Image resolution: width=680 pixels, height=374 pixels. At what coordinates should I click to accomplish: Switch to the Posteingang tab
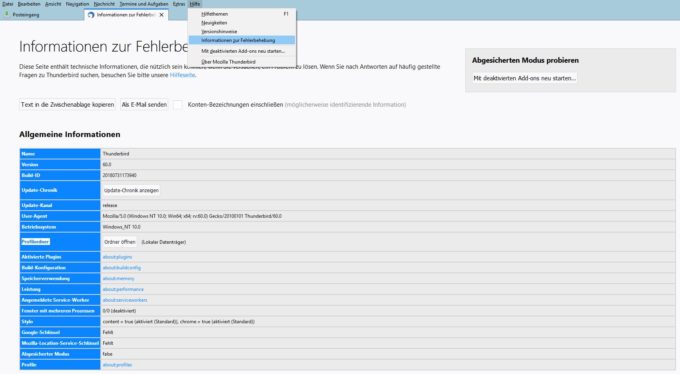click(x=26, y=15)
